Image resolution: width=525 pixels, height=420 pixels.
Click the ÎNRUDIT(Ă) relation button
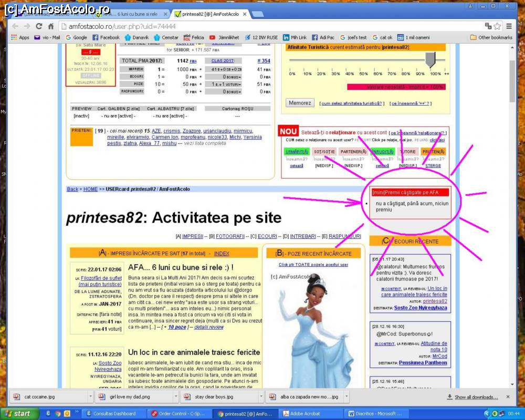pyautogui.click(x=382, y=152)
